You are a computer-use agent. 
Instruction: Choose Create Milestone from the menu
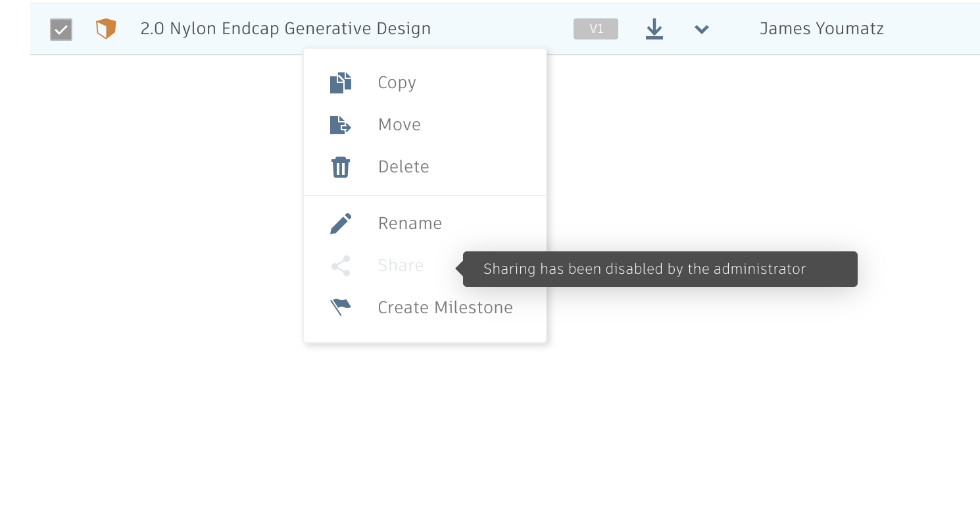[x=445, y=308]
